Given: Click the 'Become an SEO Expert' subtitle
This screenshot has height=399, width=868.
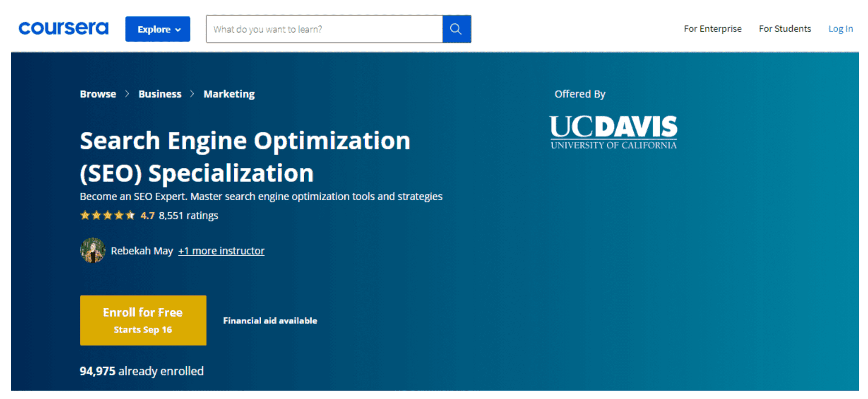Looking at the screenshot, I should (x=261, y=196).
